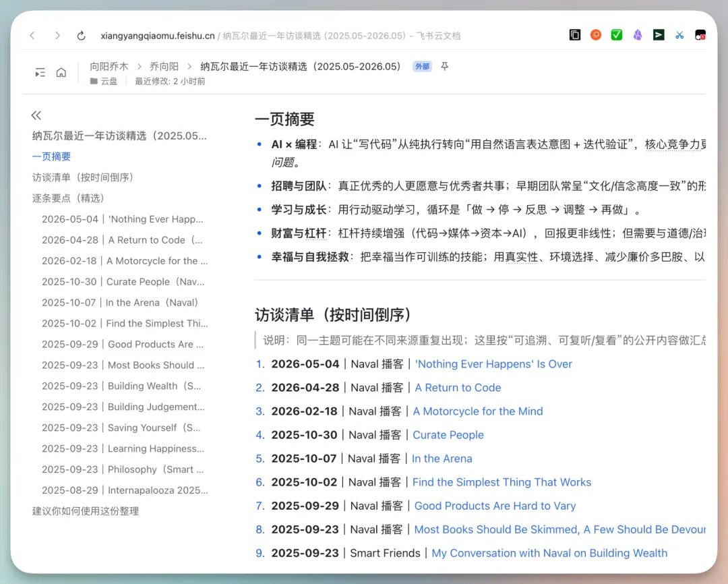
Task: Open the black extension icon with red badge
Action: coord(700,35)
